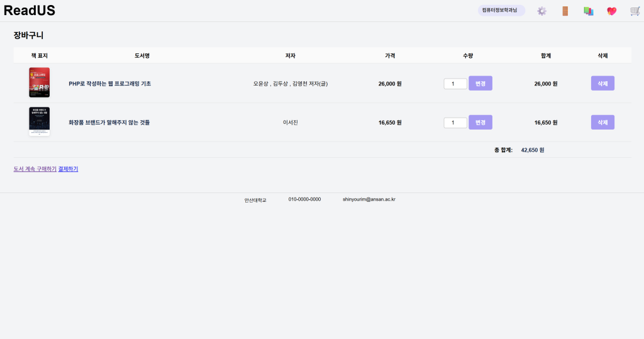The image size is (644, 339).
Task: Click authors 오윤상, 김두상, 김영천 저자(글)
Action: tap(291, 84)
